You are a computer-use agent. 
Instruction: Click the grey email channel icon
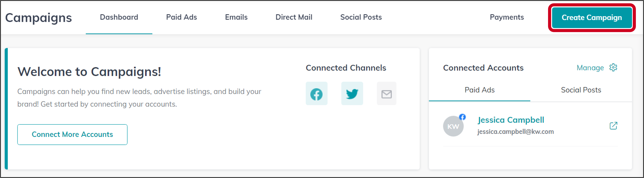386,93
